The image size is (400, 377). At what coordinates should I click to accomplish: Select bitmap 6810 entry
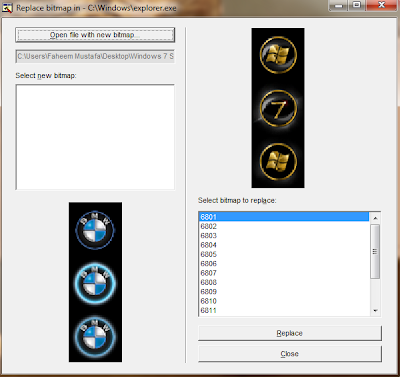click(284, 301)
